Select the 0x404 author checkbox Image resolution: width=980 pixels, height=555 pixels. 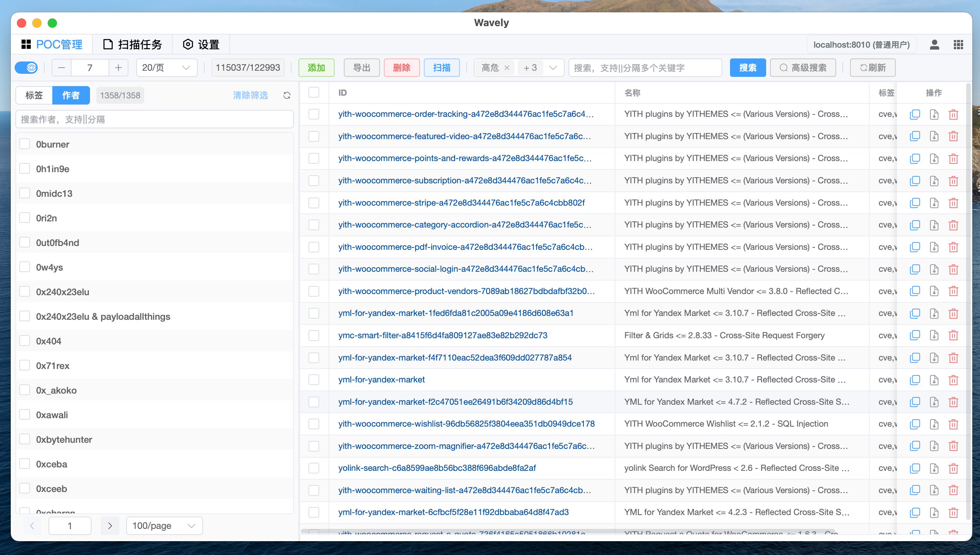(25, 341)
